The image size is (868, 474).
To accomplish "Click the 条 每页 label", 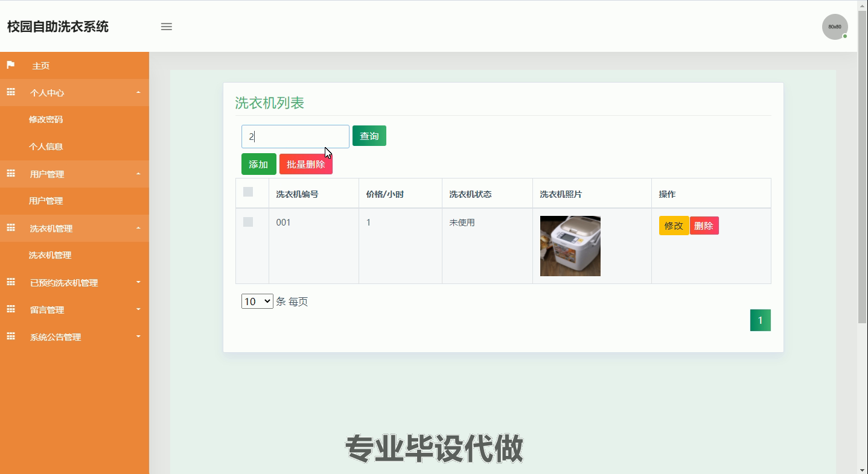I will (292, 302).
